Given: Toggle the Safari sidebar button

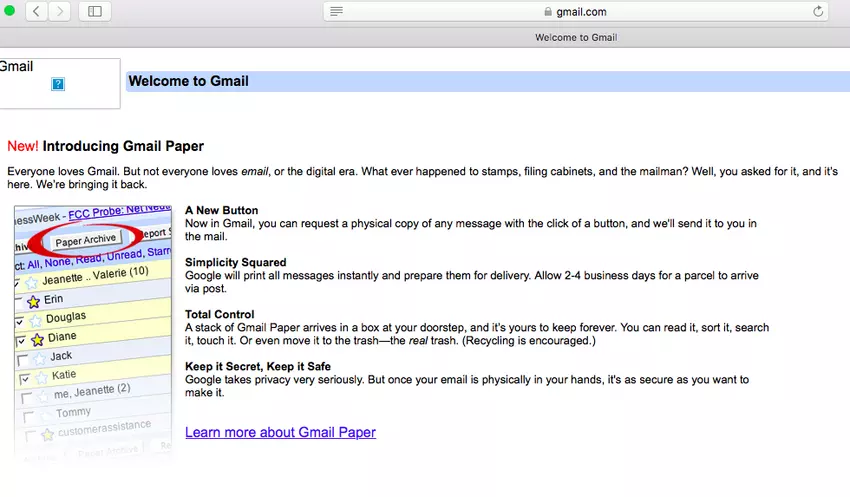Looking at the screenshot, I should pyautogui.click(x=95, y=11).
